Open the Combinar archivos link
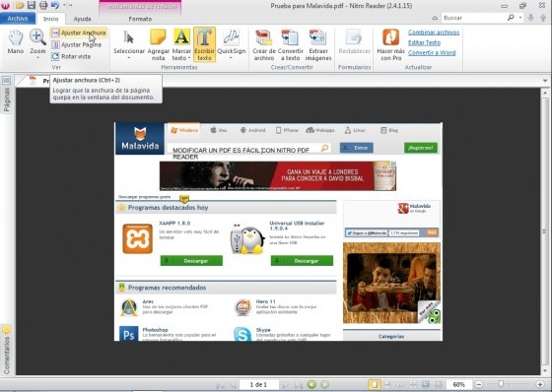 pos(434,33)
